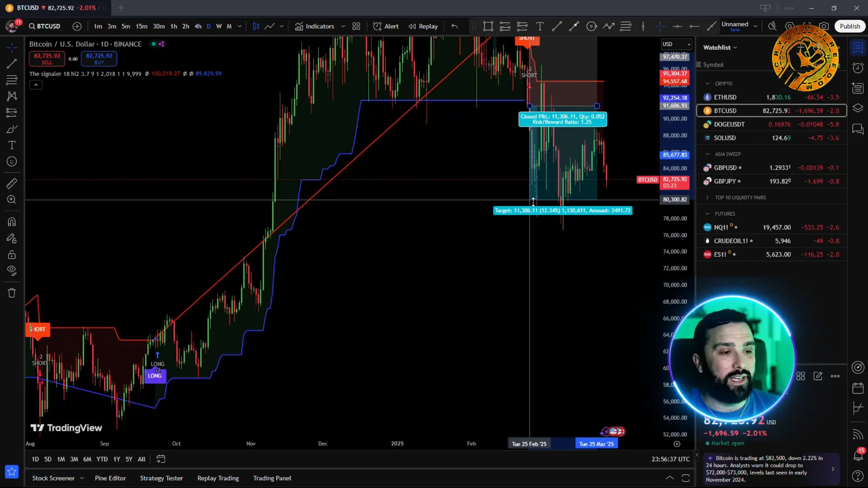
Task: Open the emoji icons tool
Action: (x=12, y=161)
